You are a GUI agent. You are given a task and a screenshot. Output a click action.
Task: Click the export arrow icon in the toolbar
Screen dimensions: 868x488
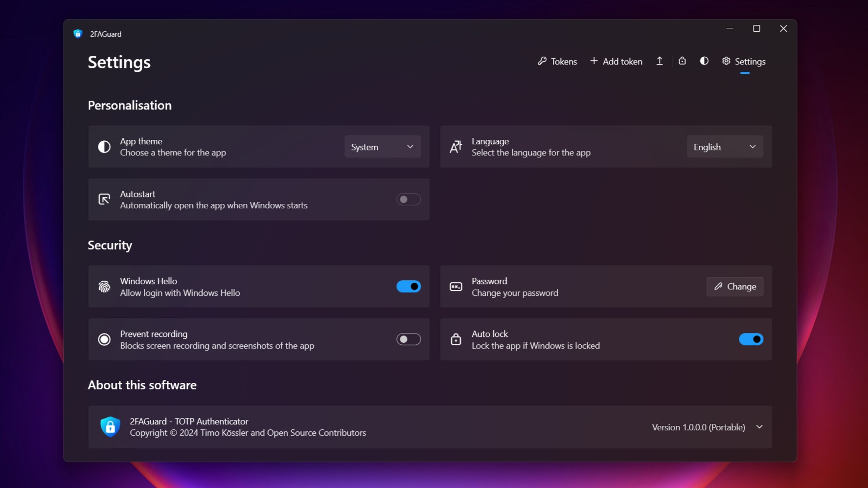click(x=659, y=61)
